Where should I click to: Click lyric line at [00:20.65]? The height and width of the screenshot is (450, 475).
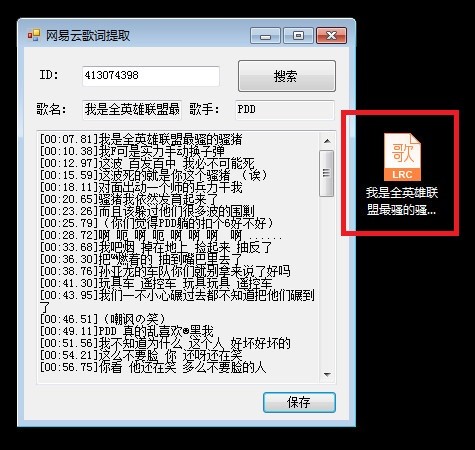coord(129,199)
